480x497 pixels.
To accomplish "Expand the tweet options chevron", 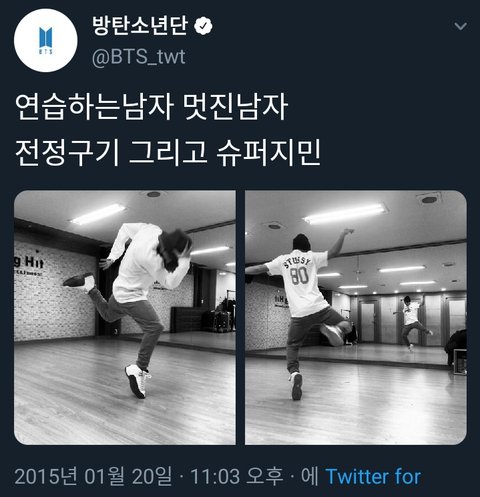I will (x=461, y=26).
